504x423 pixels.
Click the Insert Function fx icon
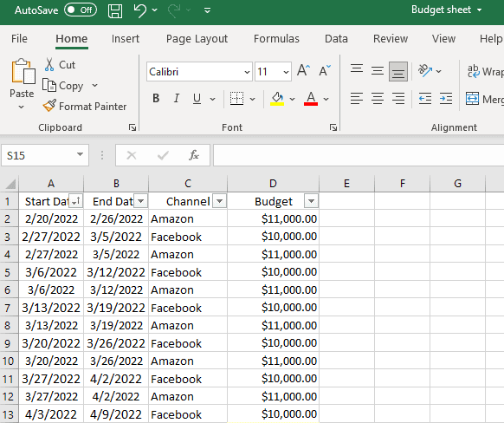(193, 155)
